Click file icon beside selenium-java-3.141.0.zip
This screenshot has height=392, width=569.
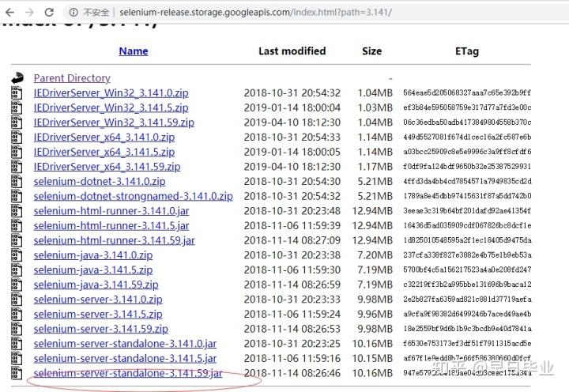point(17,255)
